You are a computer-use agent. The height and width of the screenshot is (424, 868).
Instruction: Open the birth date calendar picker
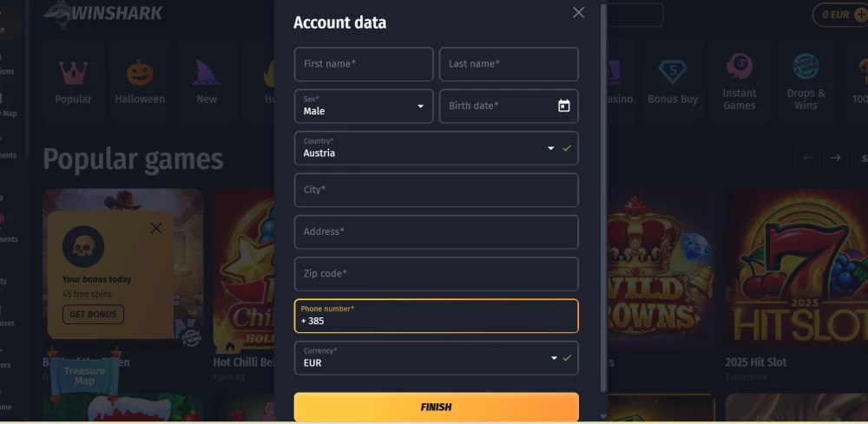(564, 106)
